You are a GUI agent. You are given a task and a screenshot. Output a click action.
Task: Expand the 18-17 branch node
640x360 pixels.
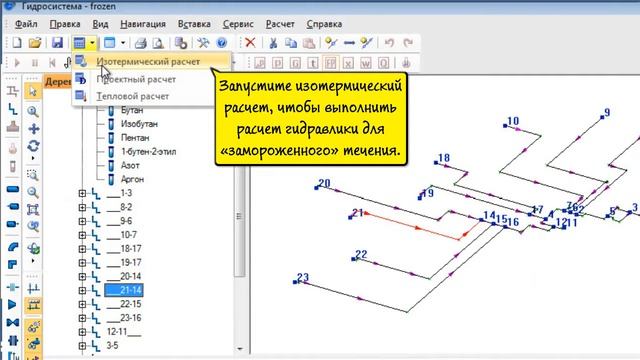82,249
